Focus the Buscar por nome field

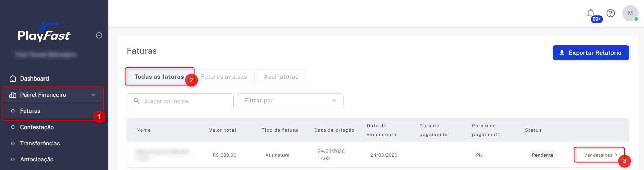[185, 101]
